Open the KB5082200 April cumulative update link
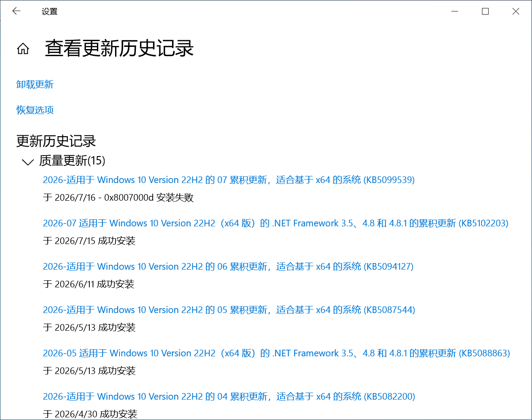Image resolution: width=532 pixels, height=420 pixels. coord(229,397)
